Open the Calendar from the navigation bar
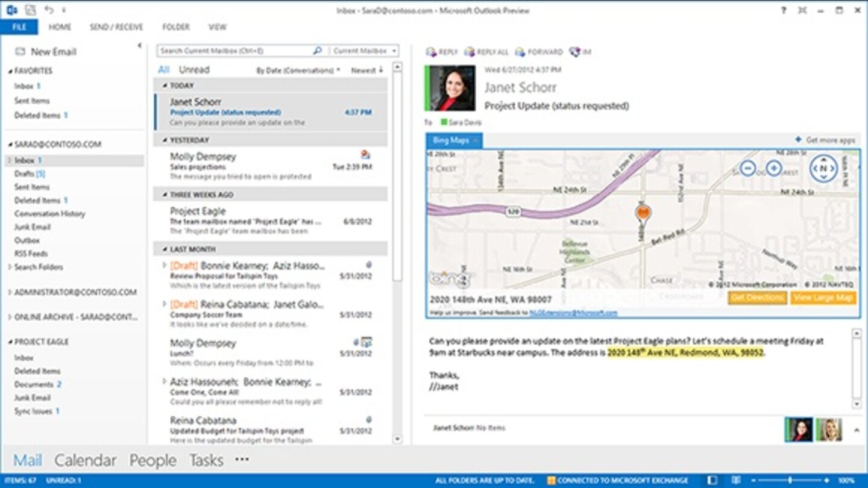Viewport: 868px width, 488px height. [86, 460]
